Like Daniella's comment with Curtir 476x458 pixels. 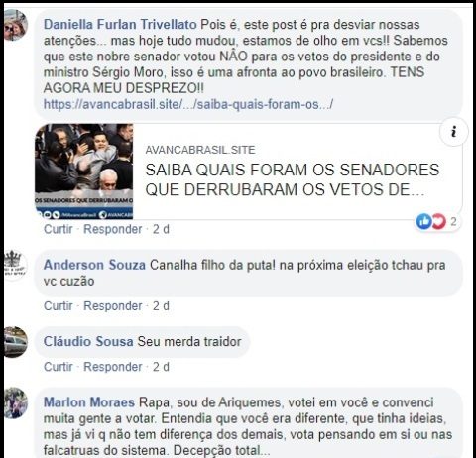[x=59, y=229]
